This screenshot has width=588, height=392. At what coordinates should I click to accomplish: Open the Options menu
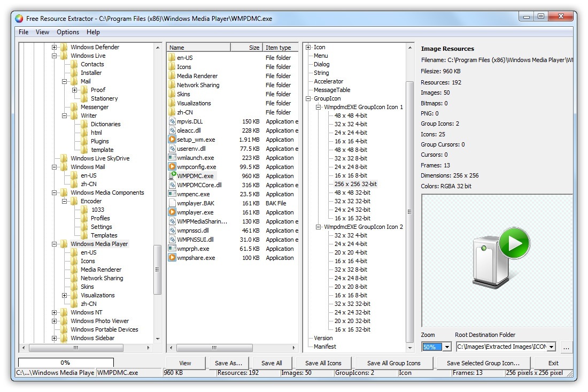tap(67, 32)
